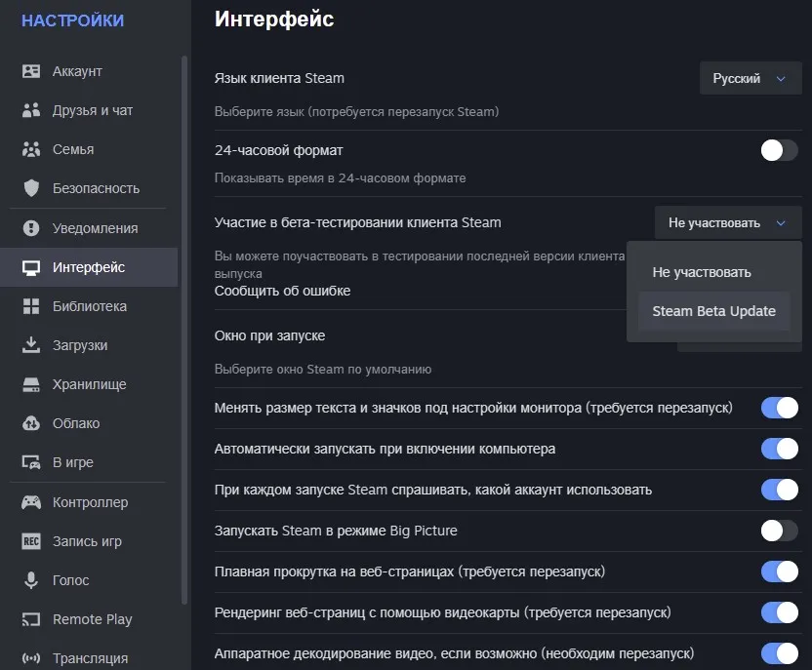Click the Облако cloud icon
The width and height of the screenshot is (812, 670).
31,423
